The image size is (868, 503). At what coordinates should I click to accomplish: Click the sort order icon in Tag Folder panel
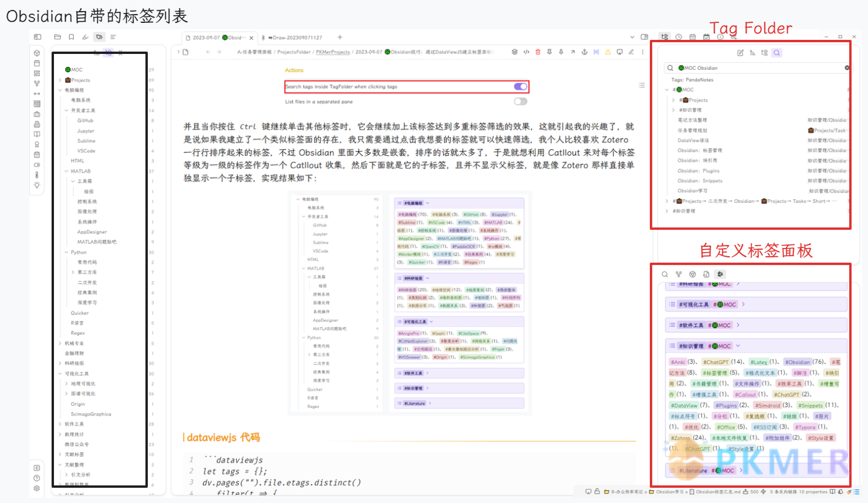[x=752, y=53]
